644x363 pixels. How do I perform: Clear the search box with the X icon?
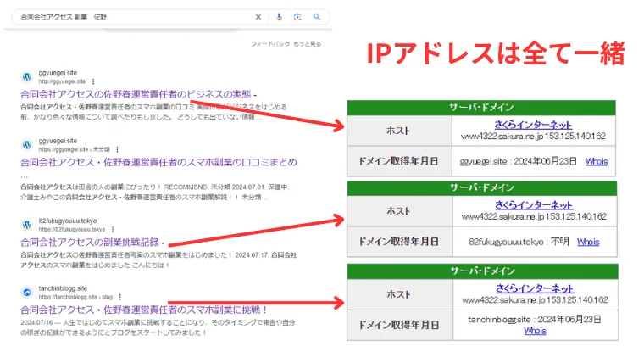pyautogui.click(x=258, y=17)
